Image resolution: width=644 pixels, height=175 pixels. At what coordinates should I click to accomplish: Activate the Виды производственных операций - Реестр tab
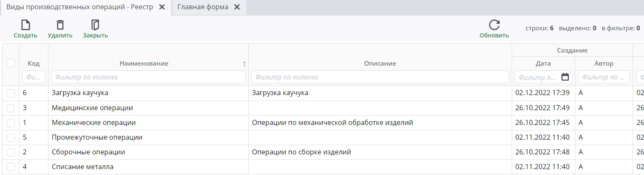tap(80, 7)
